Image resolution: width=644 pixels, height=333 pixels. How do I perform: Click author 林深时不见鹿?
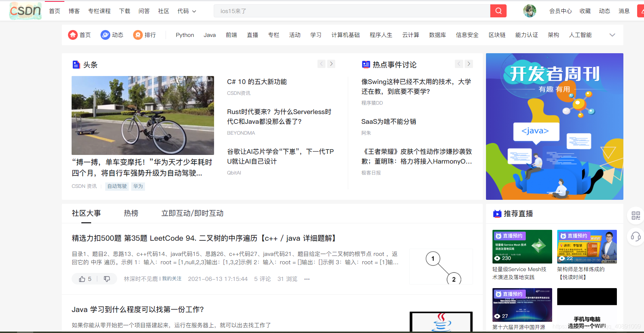[141, 279]
